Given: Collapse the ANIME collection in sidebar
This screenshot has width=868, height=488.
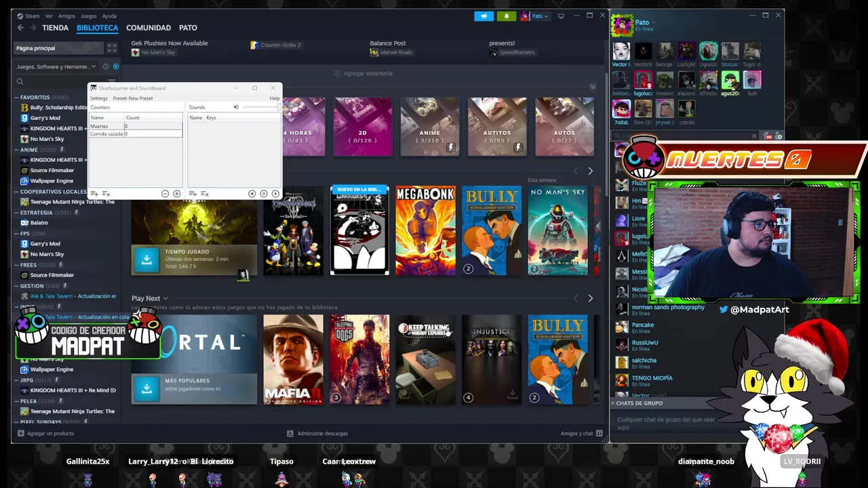Looking at the screenshot, I should [x=16, y=149].
